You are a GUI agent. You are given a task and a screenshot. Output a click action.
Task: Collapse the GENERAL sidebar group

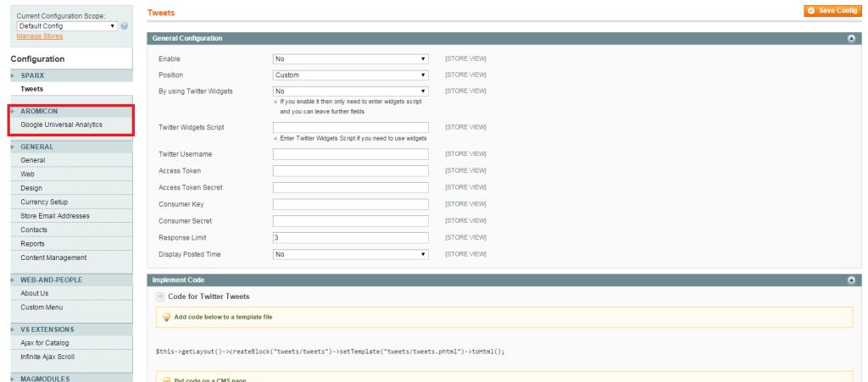pyautogui.click(x=71, y=147)
